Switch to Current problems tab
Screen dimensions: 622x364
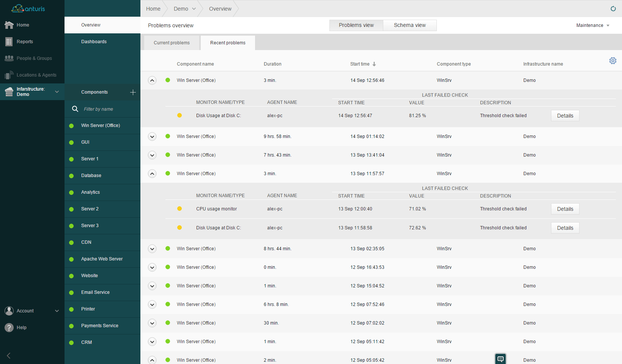point(172,43)
